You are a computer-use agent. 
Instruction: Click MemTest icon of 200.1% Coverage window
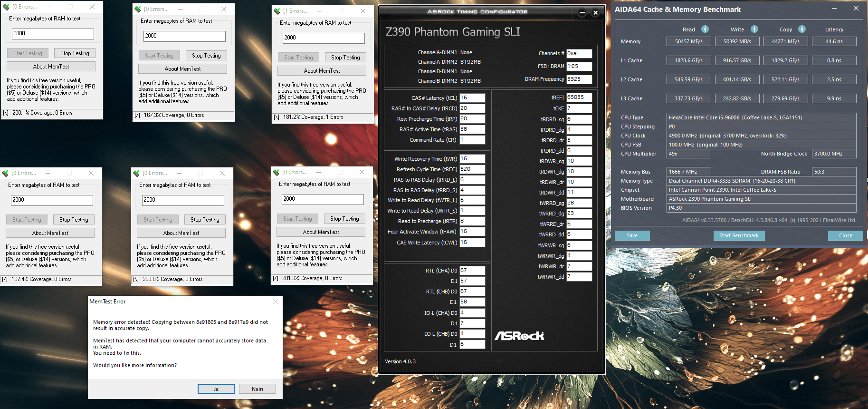[6, 7]
